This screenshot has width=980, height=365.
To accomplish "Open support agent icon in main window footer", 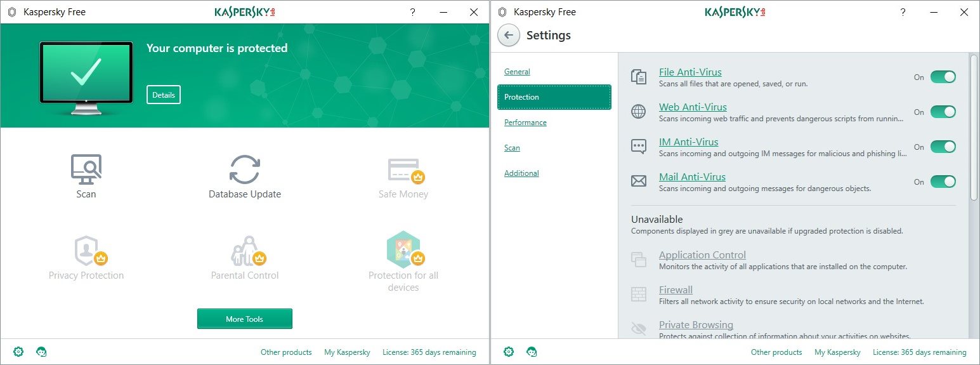I will click(x=42, y=351).
